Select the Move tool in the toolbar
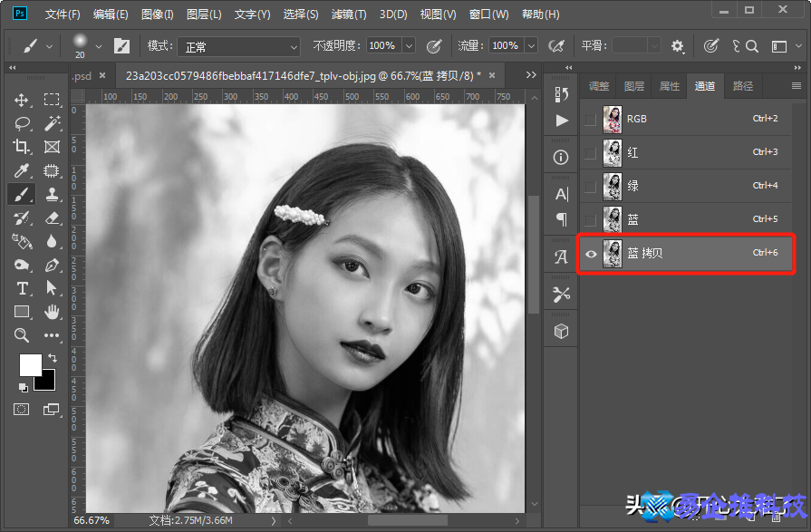The height and width of the screenshot is (532, 811). pyautogui.click(x=20, y=100)
